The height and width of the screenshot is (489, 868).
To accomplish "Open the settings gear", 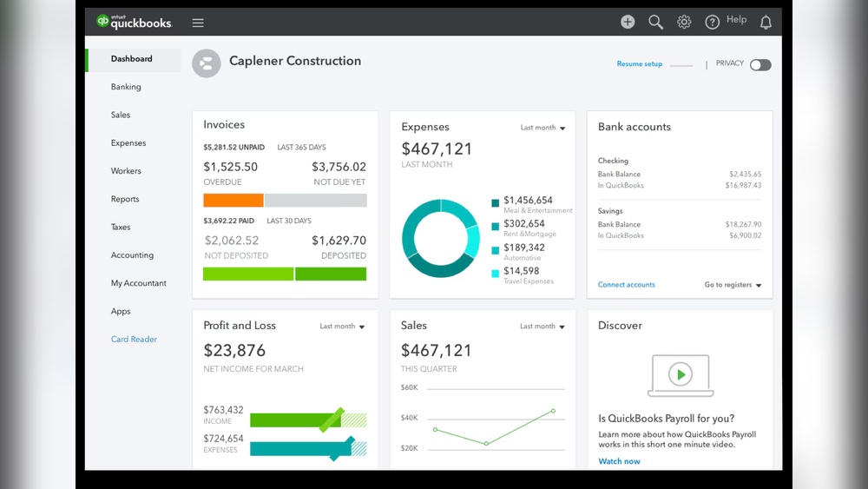I will pyautogui.click(x=684, y=22).
